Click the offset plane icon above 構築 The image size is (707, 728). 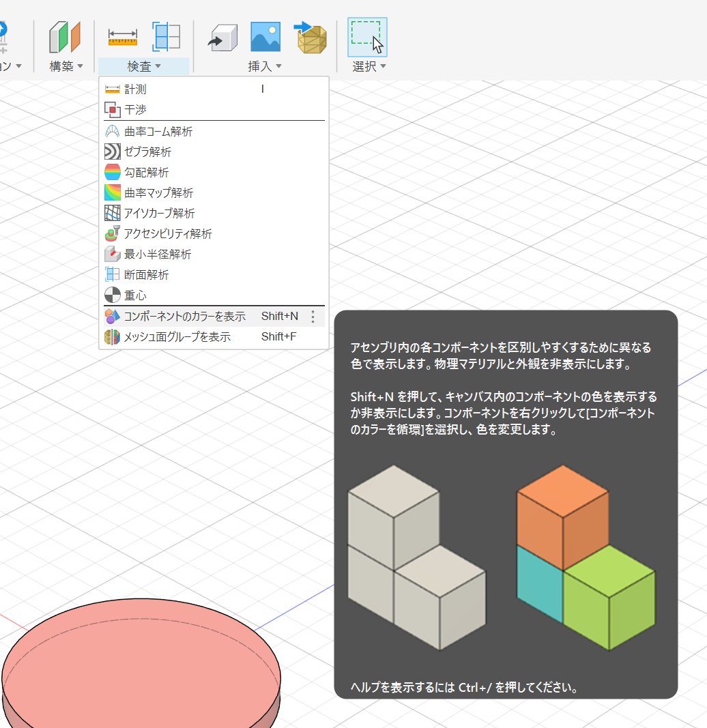[65, 37]
